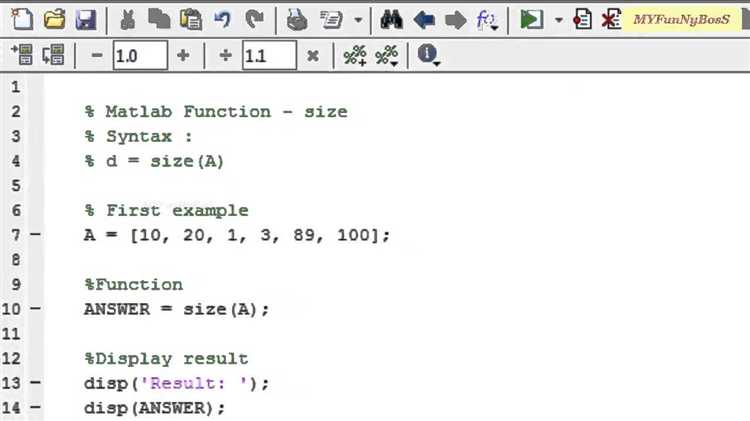The width and height of the screenshot is (750, 421).
Task: Divide the value with the divide button
Action: (x=226, y=55)
